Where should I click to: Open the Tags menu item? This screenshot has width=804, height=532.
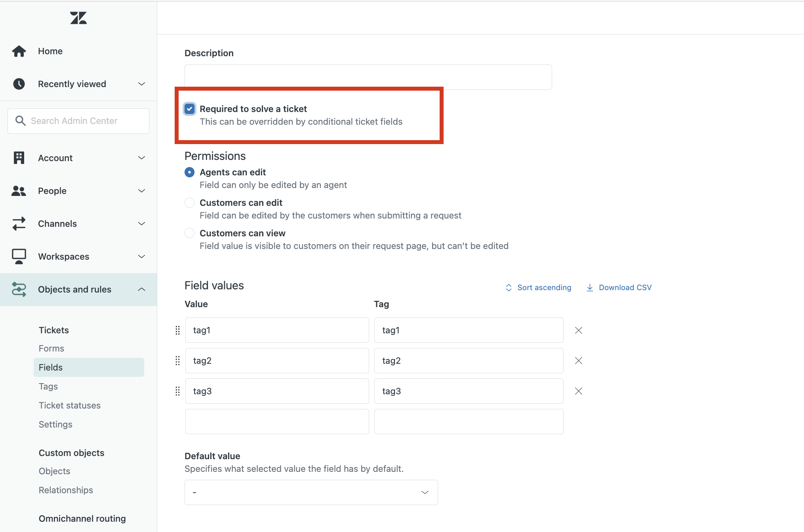(48, 386)
